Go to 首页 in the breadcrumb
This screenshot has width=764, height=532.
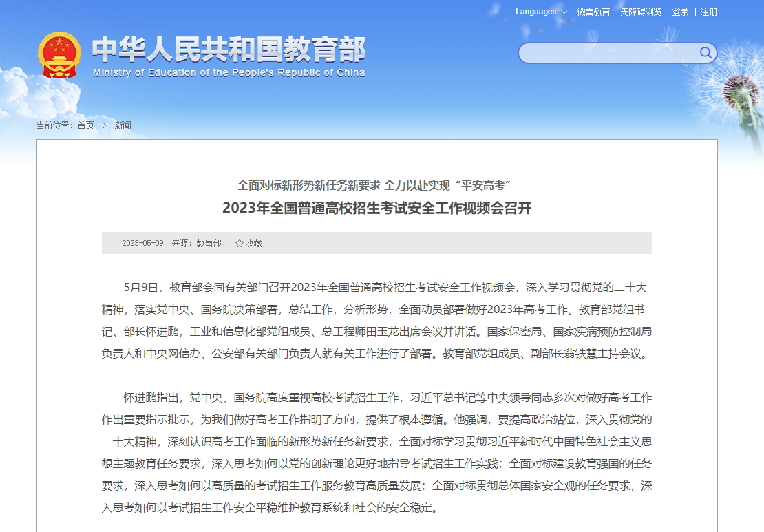[x=85, y=125]
